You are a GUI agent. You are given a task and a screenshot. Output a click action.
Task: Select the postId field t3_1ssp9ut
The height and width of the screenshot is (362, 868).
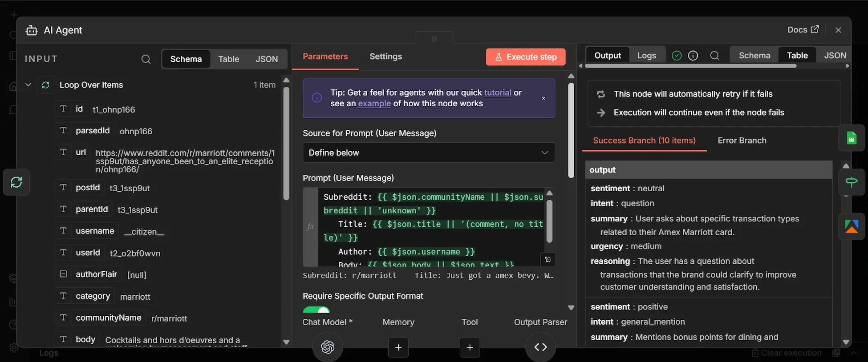tap(104, 188)
